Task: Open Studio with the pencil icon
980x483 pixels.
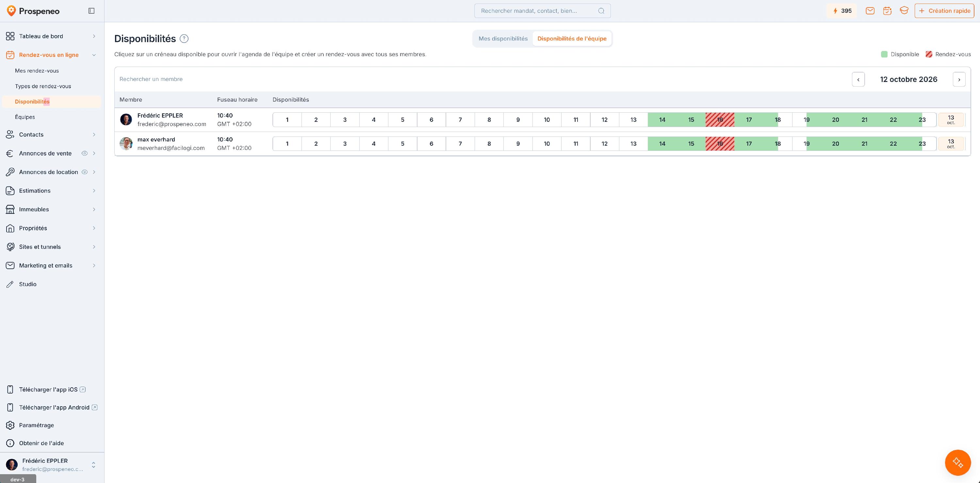Action: [52, 284]
